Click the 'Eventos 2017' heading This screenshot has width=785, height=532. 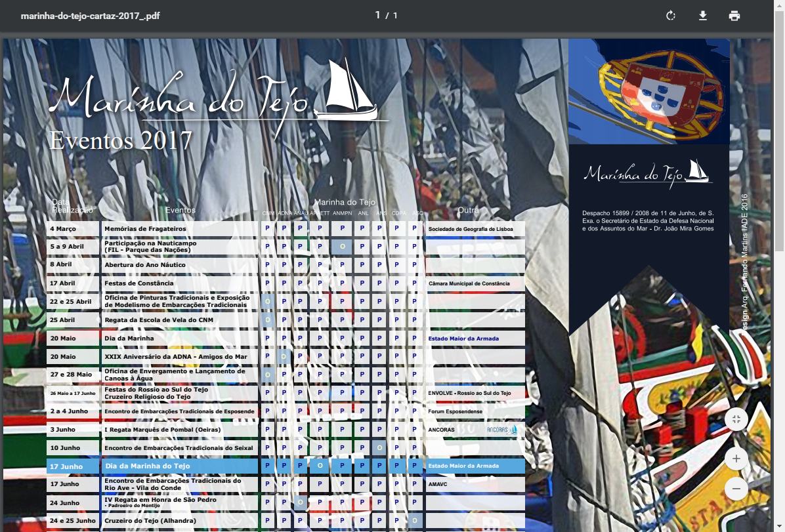[x=121, y=140]
